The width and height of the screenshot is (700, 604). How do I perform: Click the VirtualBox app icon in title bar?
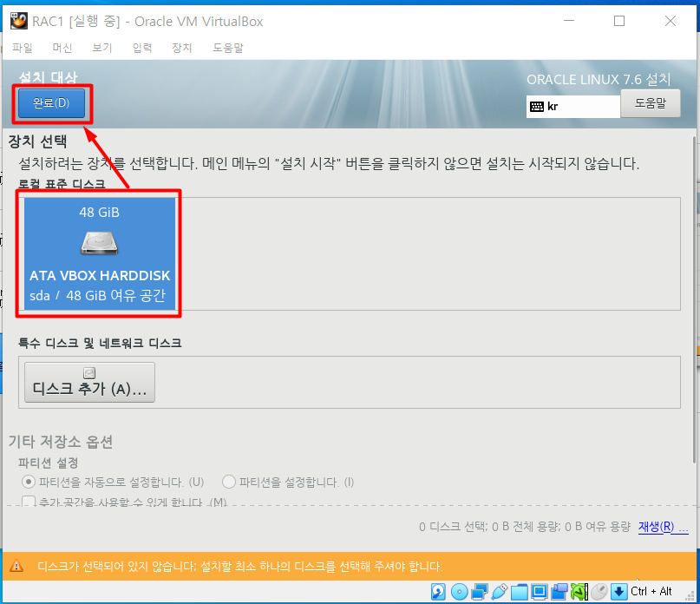[x=19, y=21]
